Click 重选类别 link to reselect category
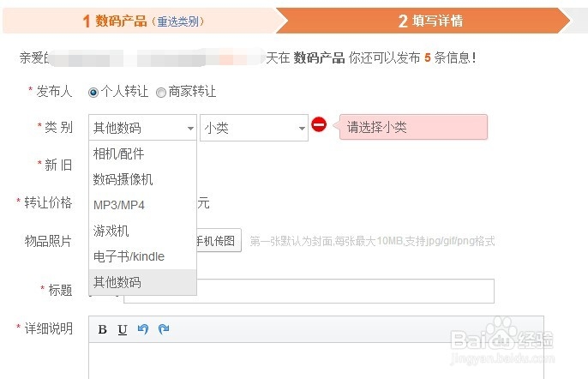The width and height of the screenshot is (588, 379). point(177,21)
